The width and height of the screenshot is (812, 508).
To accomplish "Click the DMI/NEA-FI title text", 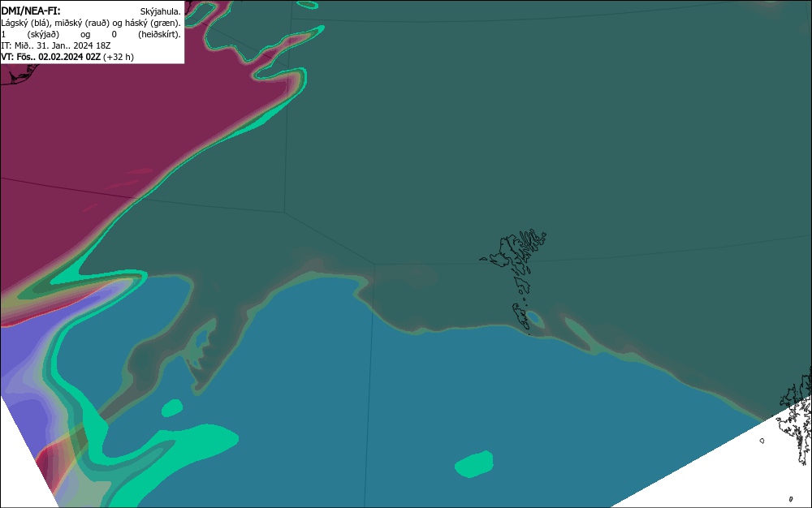I will tap(31, 11).
